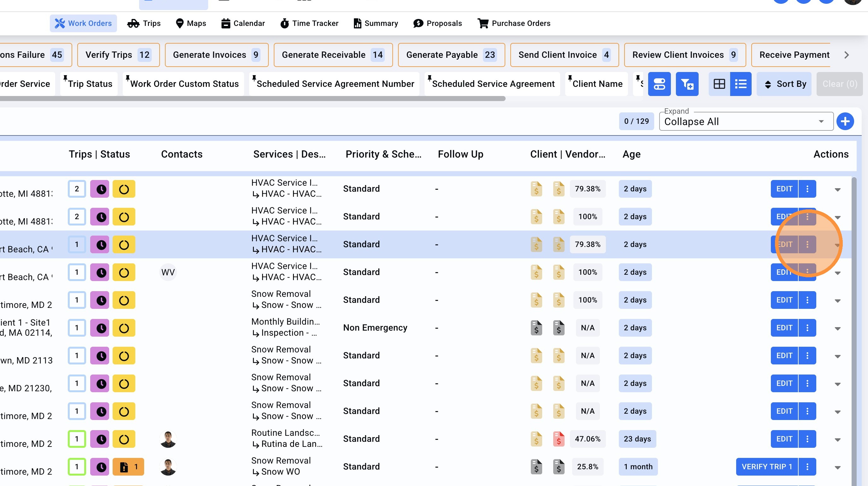This screenshot has width=868, height=486.
Task: Click the orange trip document status badge
Action: tap(128, 467)
